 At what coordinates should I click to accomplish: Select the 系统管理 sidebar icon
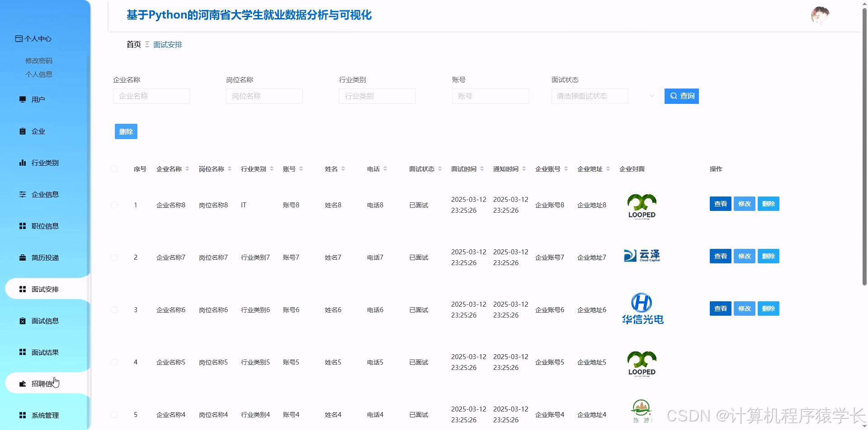pos(23,415)
